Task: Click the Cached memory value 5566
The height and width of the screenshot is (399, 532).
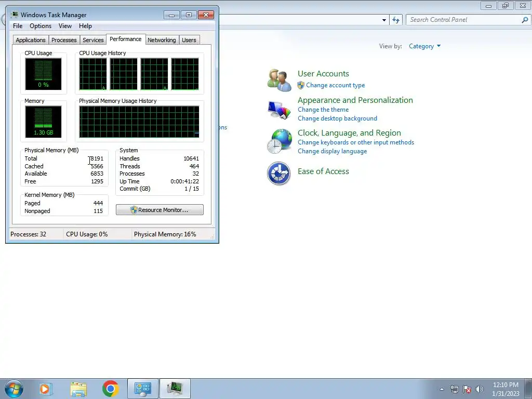Action: 97,166
